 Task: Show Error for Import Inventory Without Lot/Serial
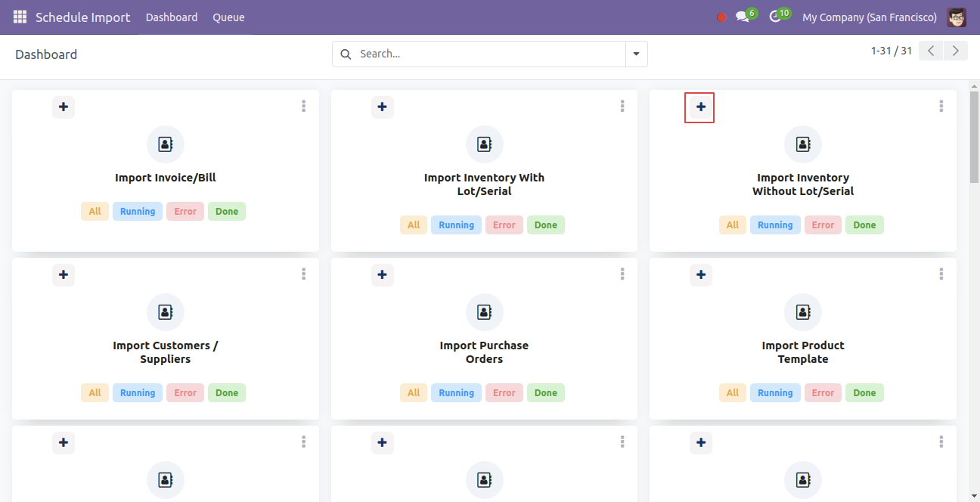click(x=823, y=225)
